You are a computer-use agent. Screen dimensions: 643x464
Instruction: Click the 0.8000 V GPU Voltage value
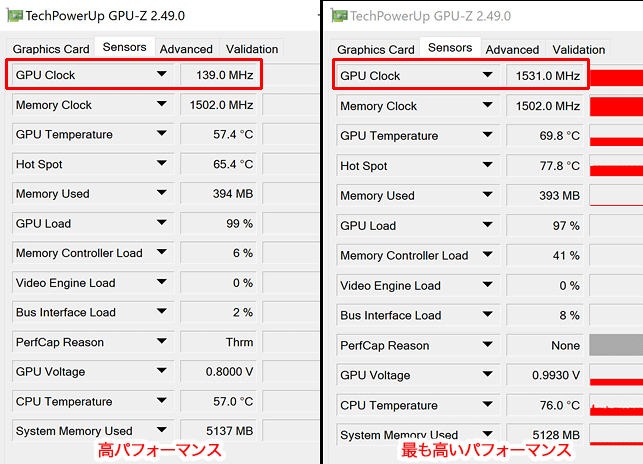tap(218, 372)
